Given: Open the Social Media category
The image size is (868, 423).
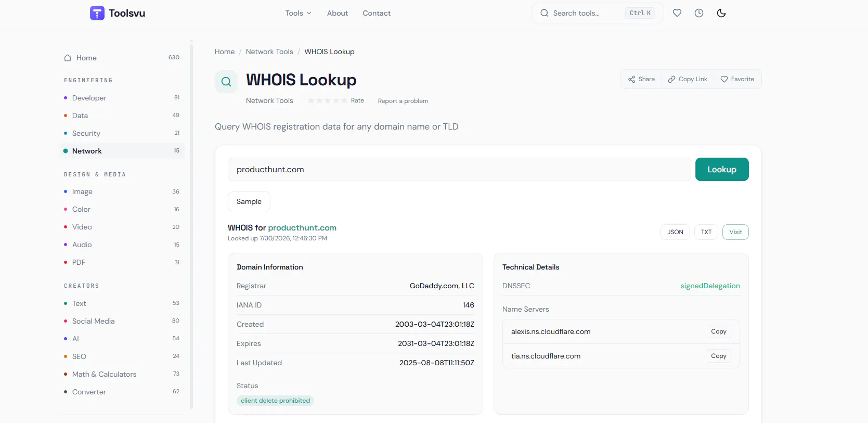Looking at the screenshot, I should coord(122,321).
